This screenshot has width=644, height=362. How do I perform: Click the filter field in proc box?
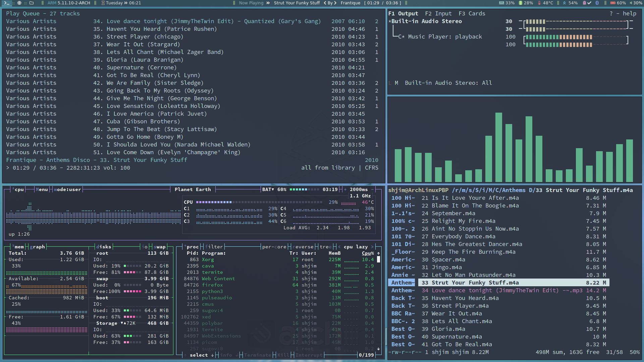coord(214,247)
